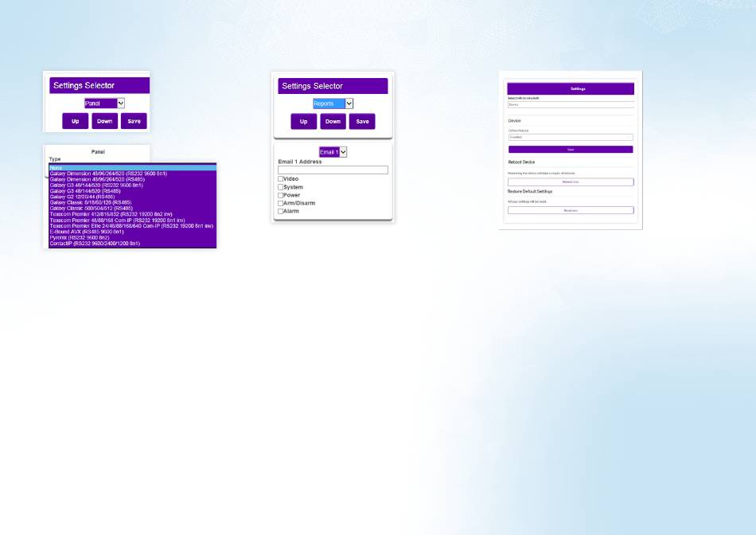Select Galaxy Dimension RS232 9600 8n1 option

click(133, 174)
